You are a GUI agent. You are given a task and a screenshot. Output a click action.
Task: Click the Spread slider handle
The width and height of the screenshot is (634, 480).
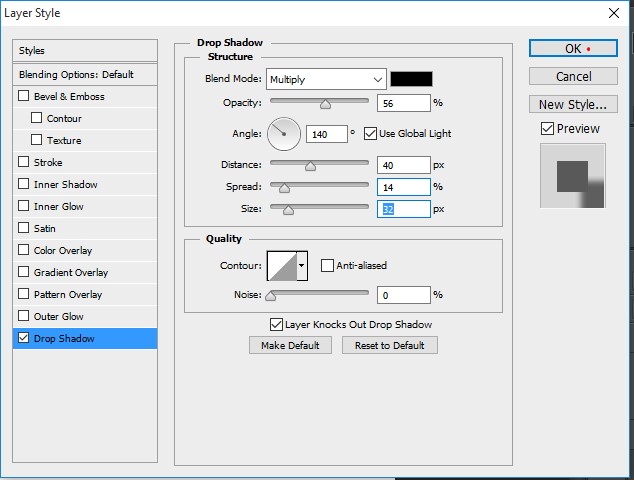coord(284,188)
